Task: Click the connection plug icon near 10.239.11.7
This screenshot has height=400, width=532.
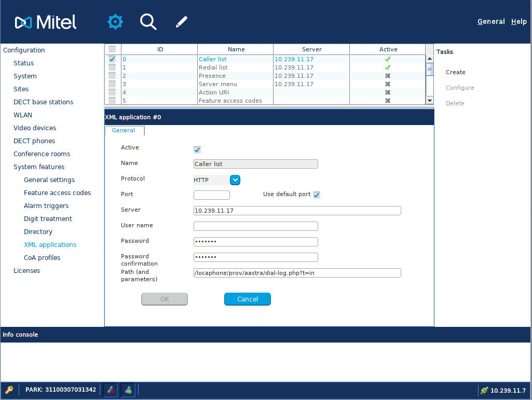Action: point(484,391)
